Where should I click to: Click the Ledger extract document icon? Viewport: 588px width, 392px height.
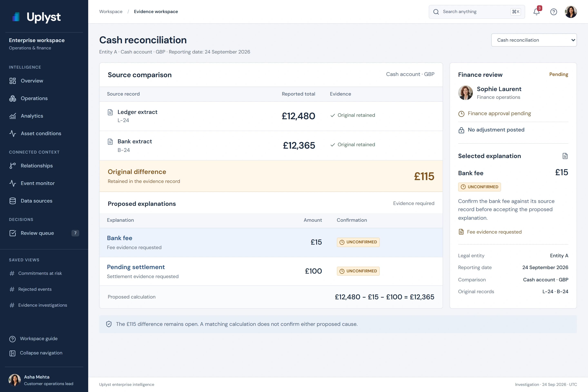click(x=110, y=112)
